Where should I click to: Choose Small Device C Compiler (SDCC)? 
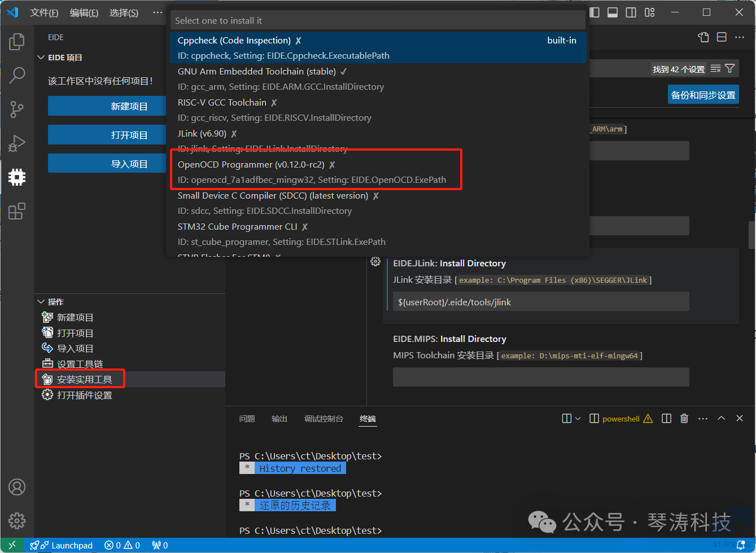(x=378, y=203)
